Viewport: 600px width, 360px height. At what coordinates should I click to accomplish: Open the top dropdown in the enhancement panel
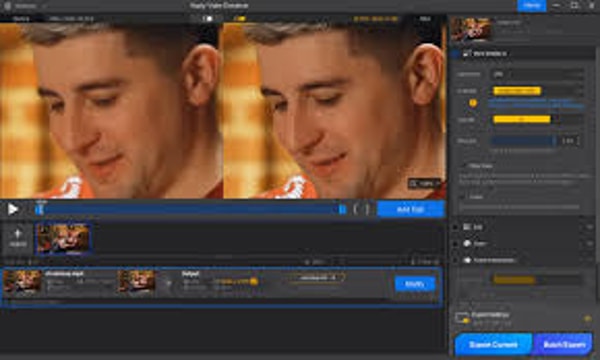tap(537, 74)
